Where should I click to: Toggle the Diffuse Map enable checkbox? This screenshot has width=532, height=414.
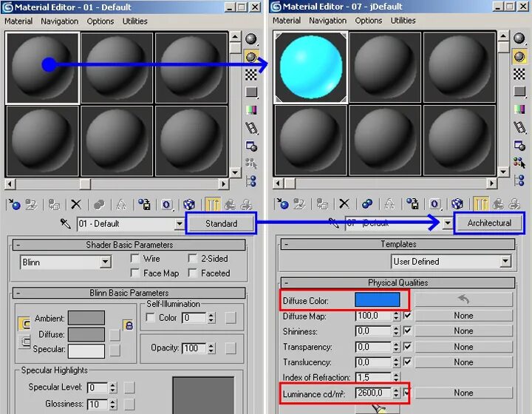(x=407, y=316)
